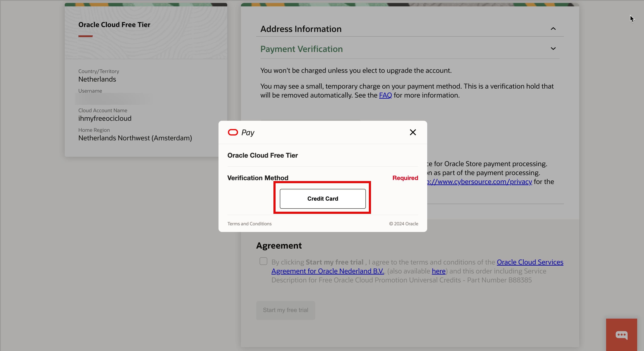This screenshot has width=644, height=351.
Task: Click the Payment Verification heading
Action: [301, 49]
